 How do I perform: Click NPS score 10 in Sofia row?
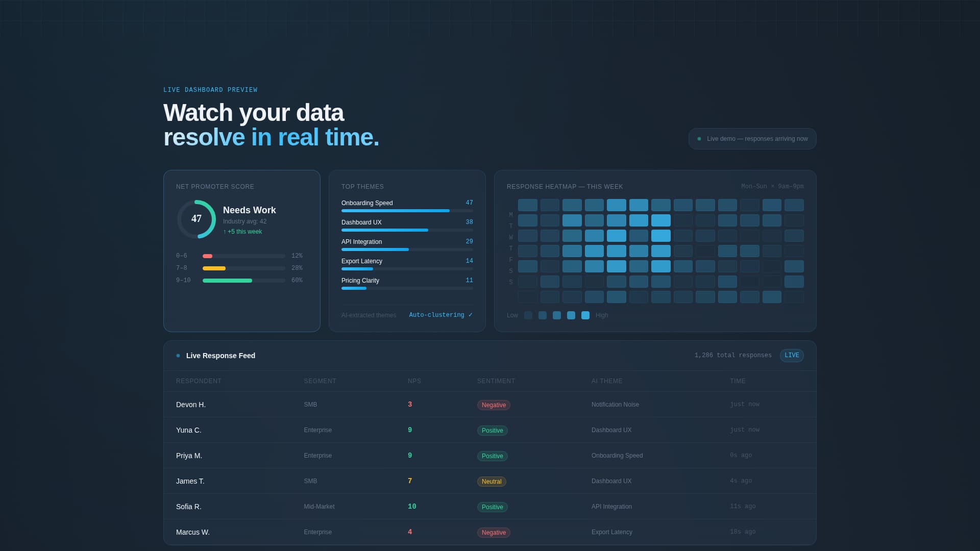point(412,507)
